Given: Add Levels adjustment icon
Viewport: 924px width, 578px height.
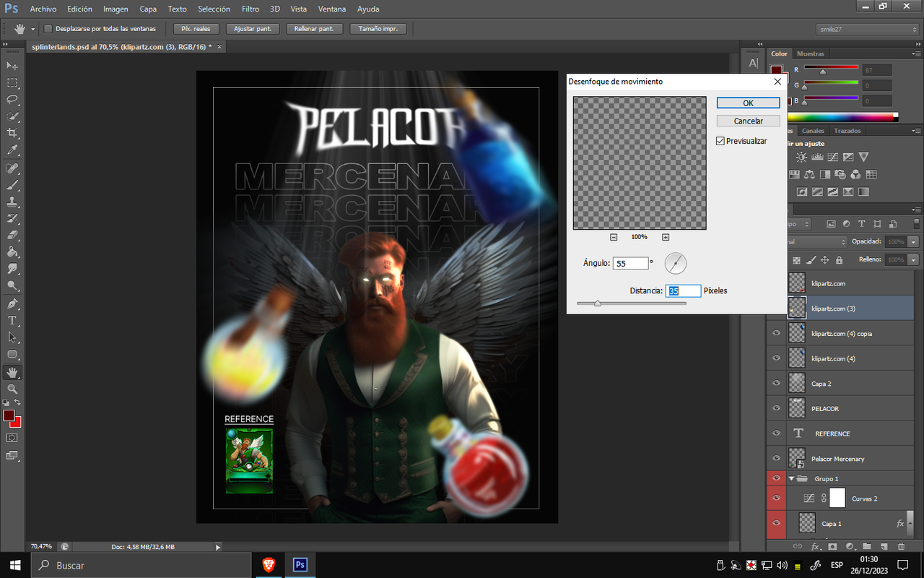Looking at the screenshot, I should (x=817, y=157).
